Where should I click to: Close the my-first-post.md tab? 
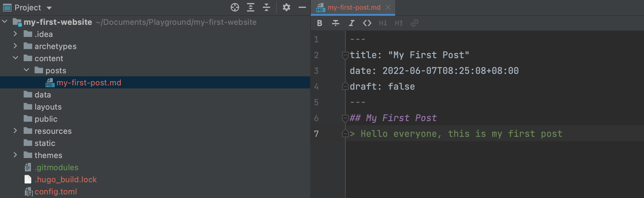[x=388, y=7]
